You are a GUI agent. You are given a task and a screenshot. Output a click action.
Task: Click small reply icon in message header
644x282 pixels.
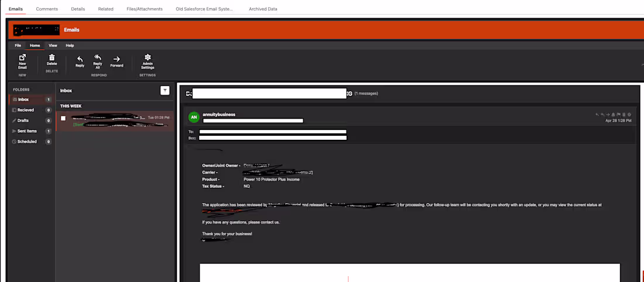[597, 115]
